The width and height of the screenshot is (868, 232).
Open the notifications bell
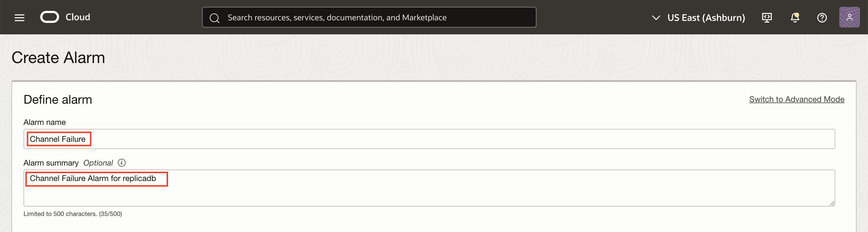[x=795, y=17]
